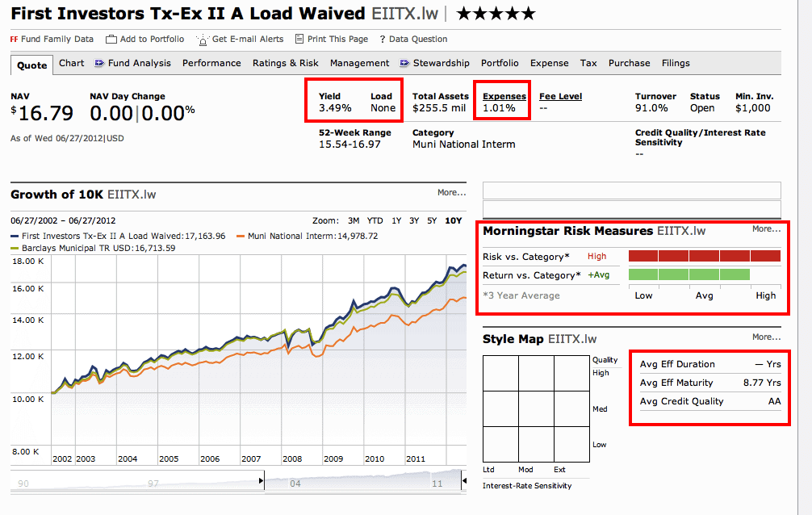
Task: Click the left handle of chart range slider
Action: [262, 481]
